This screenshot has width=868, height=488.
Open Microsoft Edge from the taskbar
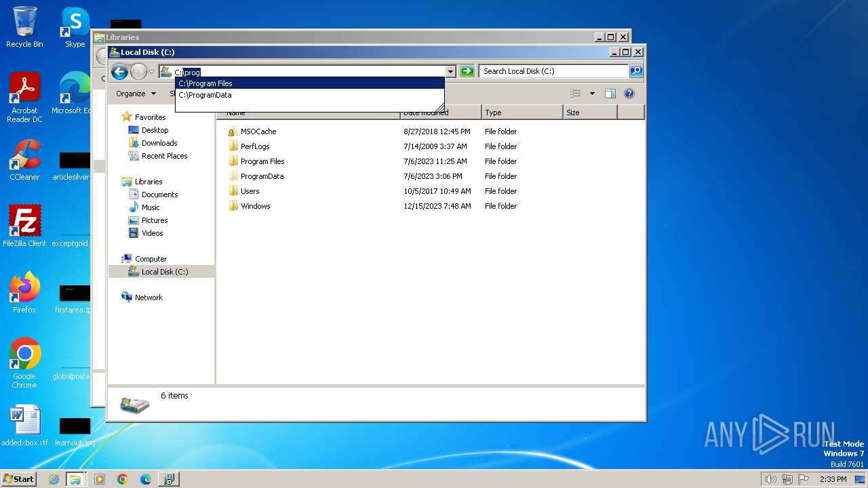(145, 479)
